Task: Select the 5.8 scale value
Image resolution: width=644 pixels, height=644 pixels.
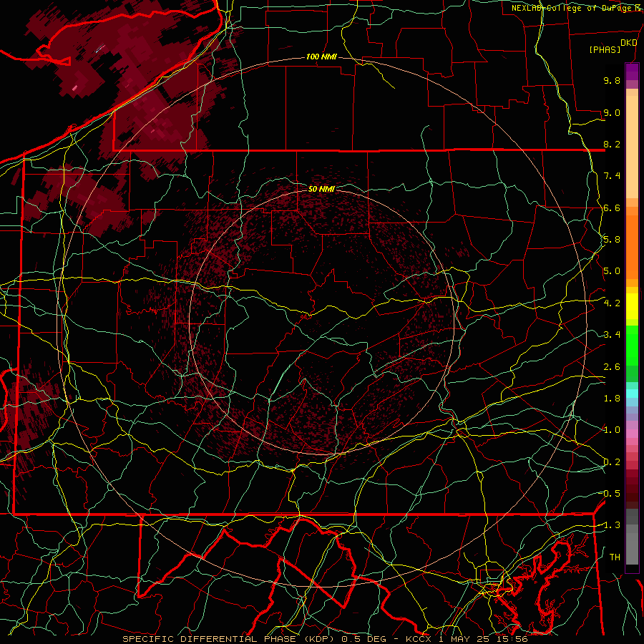Action: click(612, 240)
